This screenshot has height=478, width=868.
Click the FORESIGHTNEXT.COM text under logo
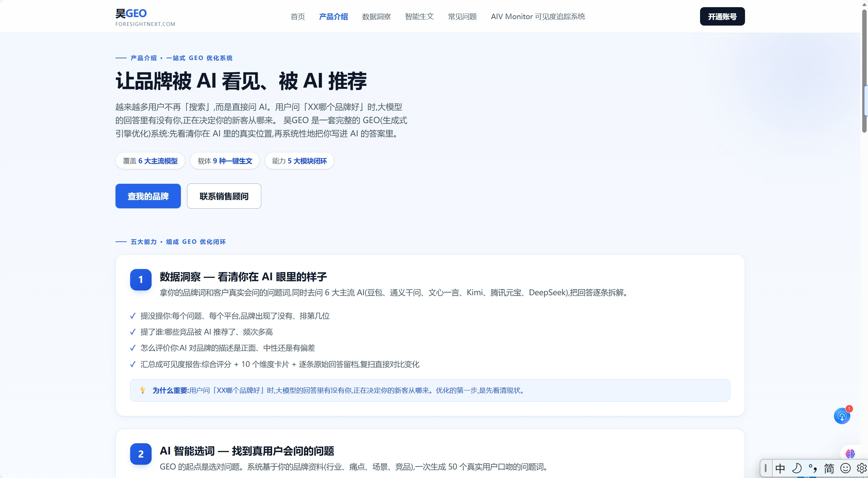coord(145,24)
